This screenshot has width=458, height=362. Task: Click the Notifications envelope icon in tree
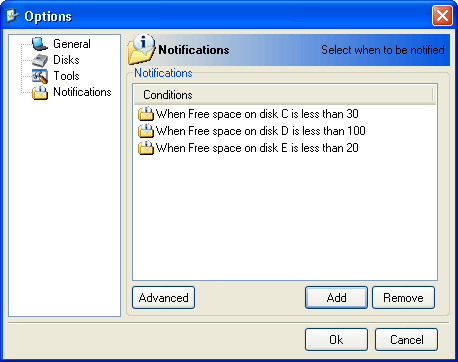pyautogui.click(x=40, y=92)
